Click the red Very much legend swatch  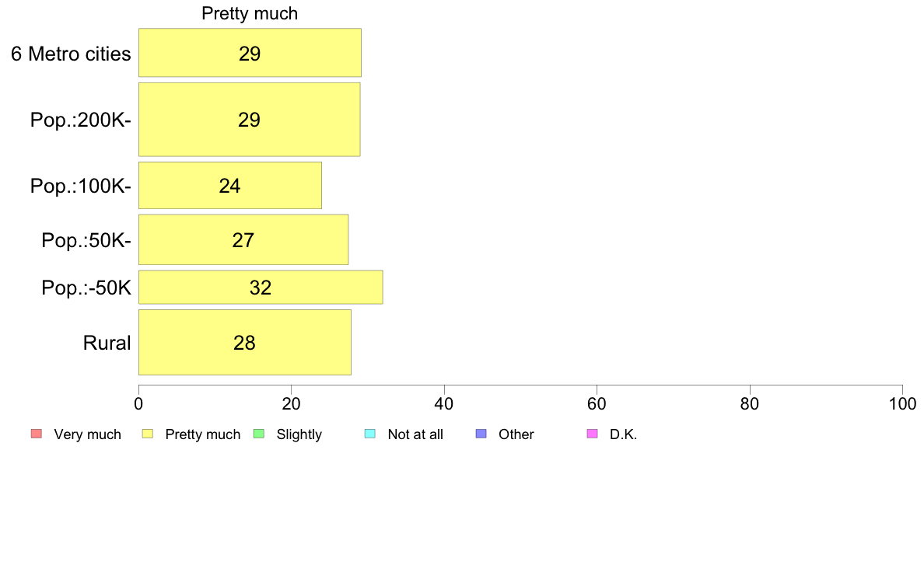[37, 434]
